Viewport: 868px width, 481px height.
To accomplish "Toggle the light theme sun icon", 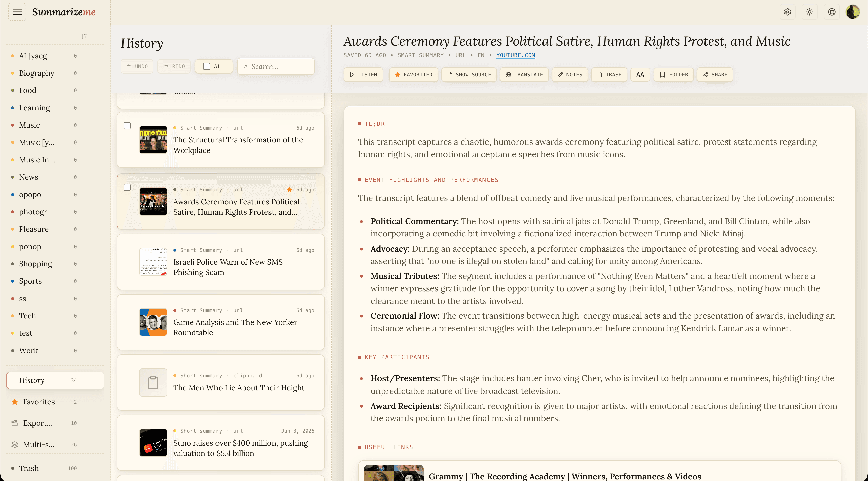I will [x=810, y=12].
